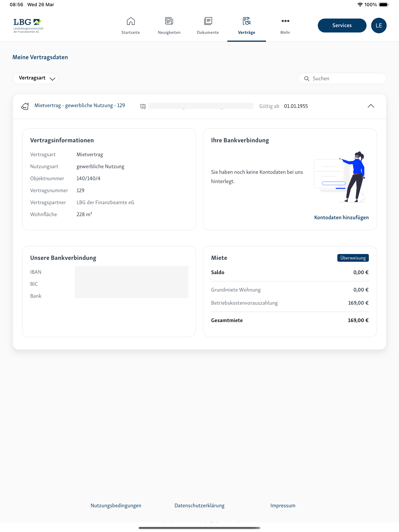This screenshot has width=399, height=532.
Task: Click the map location icon beside the address
Action: click(143, 106)
